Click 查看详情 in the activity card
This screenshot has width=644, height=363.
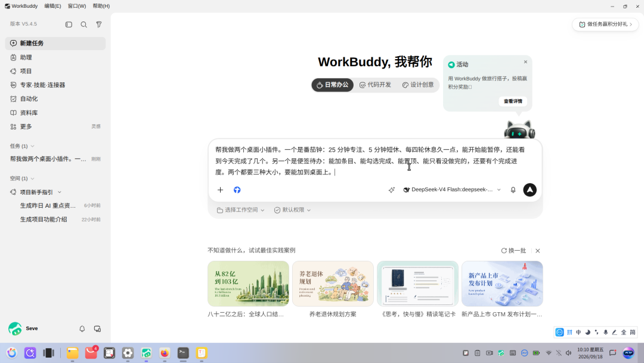coord(513,101)
